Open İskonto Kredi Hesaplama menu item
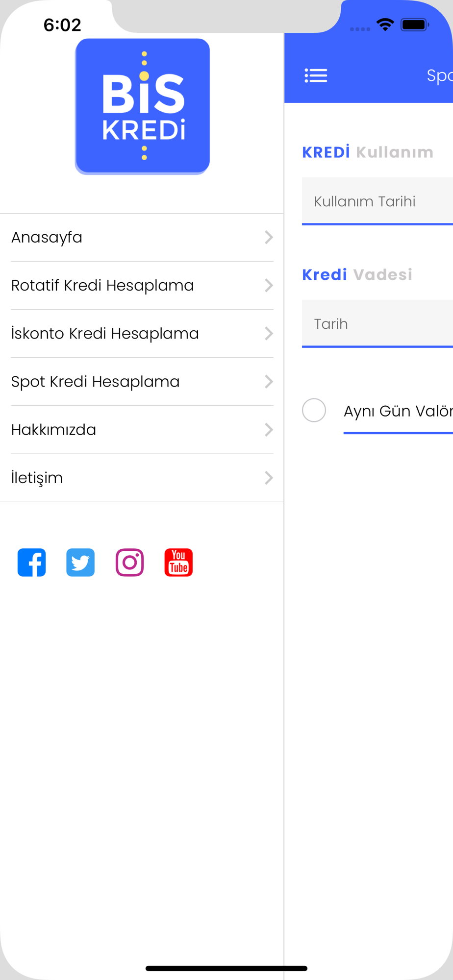 [142, 333]
